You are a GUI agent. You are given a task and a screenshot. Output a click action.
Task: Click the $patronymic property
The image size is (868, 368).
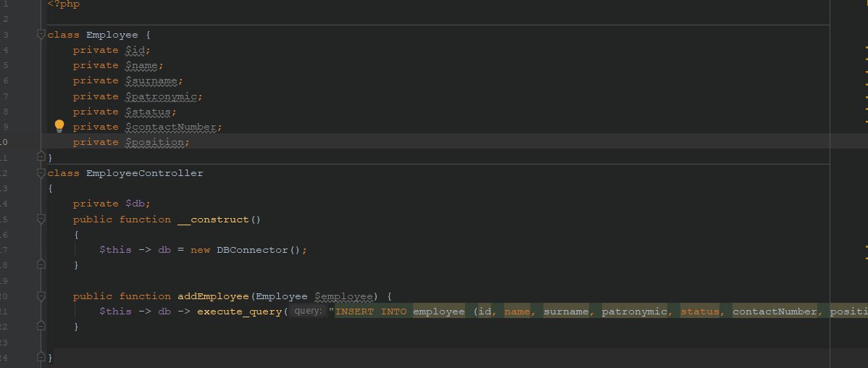click(161, 96)
